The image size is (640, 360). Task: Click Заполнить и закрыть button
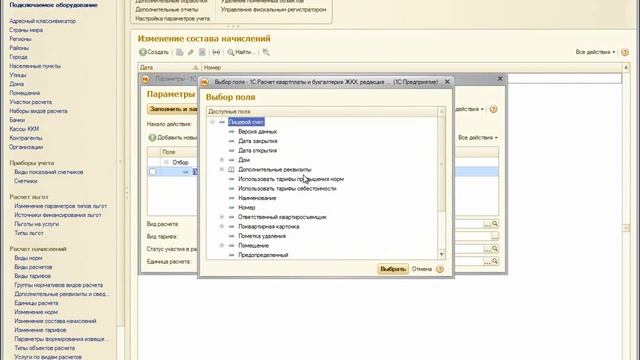173,109
